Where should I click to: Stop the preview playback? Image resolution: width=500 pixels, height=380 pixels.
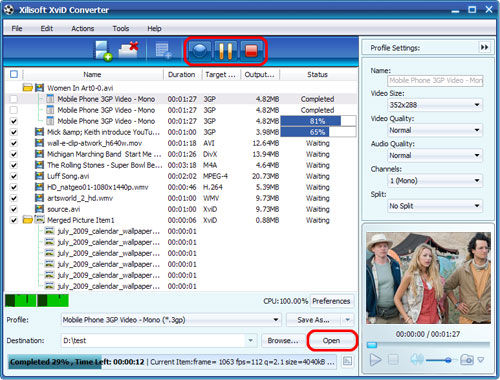[393, 360]
